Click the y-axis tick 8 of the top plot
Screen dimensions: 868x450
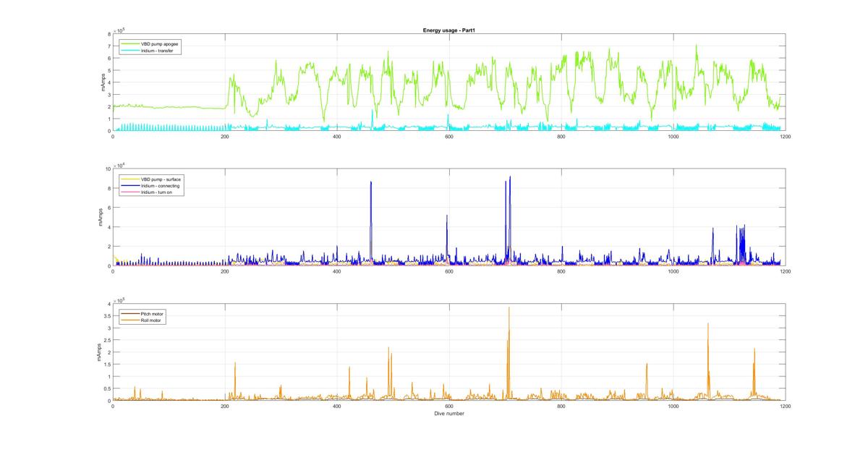tap(109, 34)
